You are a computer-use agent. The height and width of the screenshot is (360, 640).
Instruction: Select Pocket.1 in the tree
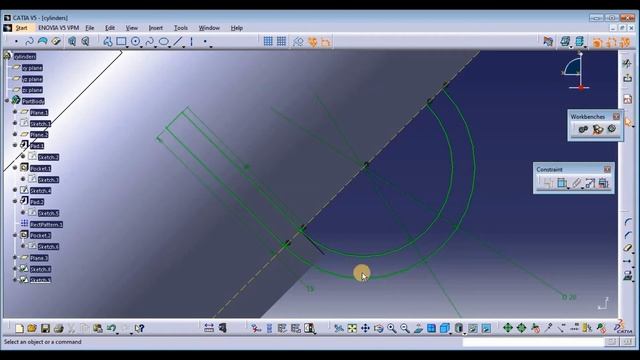click(x=40, y=168)
